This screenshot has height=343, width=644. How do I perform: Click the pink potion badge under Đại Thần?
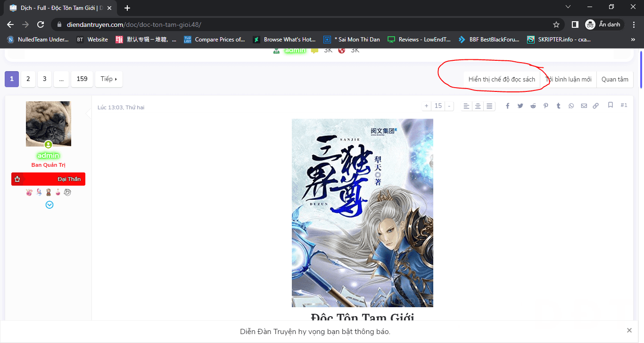(x=58, y=193)
